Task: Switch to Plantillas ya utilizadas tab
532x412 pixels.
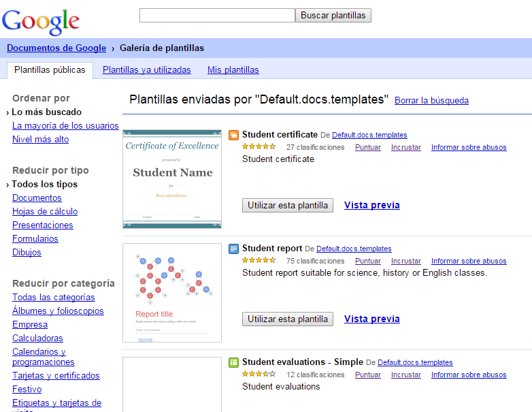Action: tap(146, 70)
